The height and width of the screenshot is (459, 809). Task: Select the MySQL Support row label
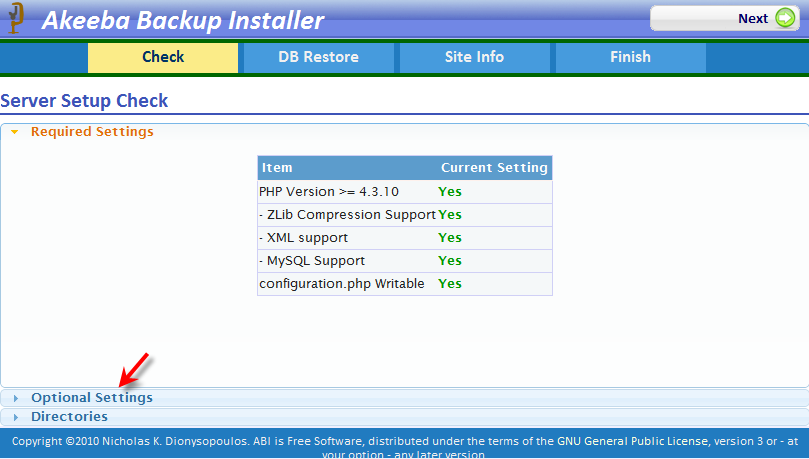(312, 261)
